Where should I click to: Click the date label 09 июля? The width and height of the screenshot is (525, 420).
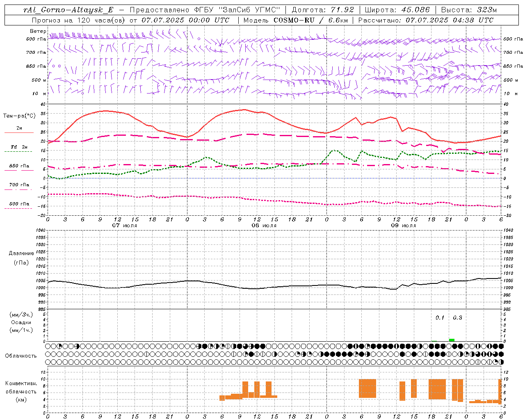[404, 226]
